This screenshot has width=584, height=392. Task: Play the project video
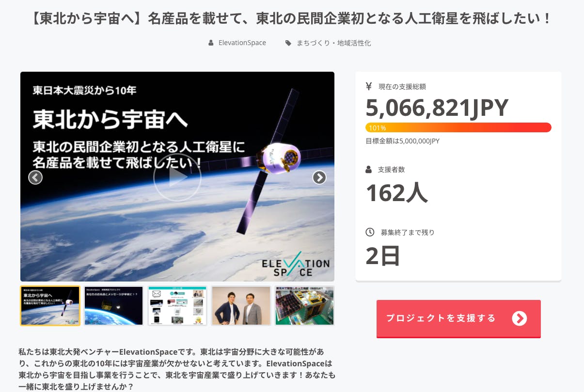click(177, 177)
